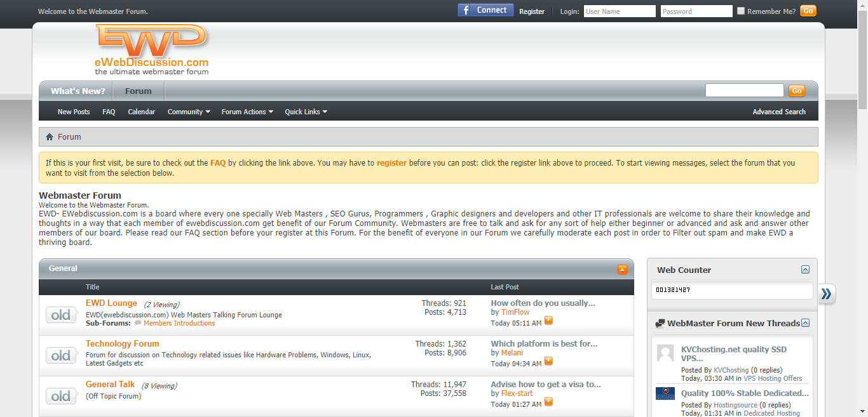This screenshot has width=868, height=417.
Task: View the TimFlow user profile
Action: [515, 312]
